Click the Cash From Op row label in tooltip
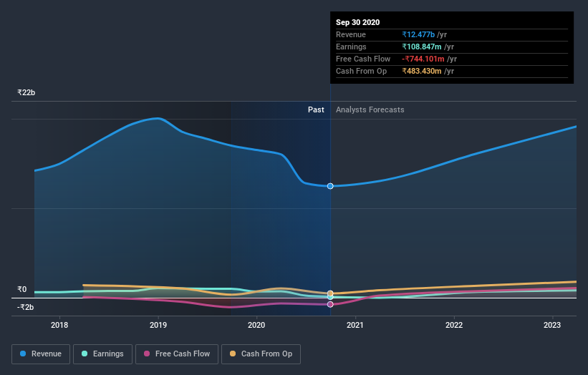Viewport: 588px width, 375px height. coord(361,71)
